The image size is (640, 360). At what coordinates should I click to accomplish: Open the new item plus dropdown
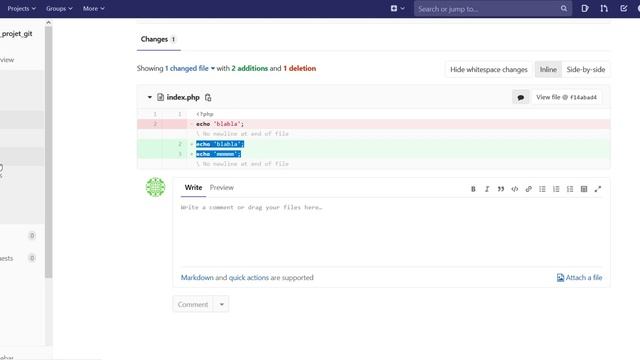[x=397, y=9]
